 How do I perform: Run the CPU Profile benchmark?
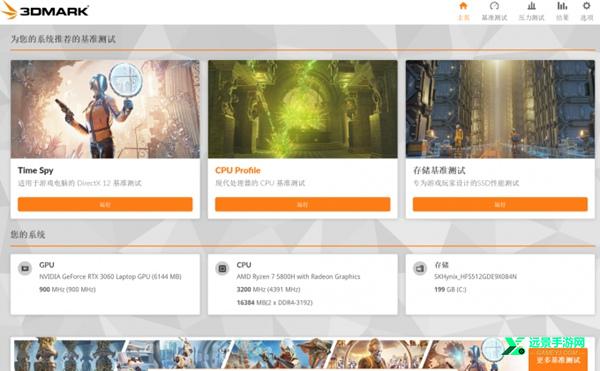pos(302,204)
